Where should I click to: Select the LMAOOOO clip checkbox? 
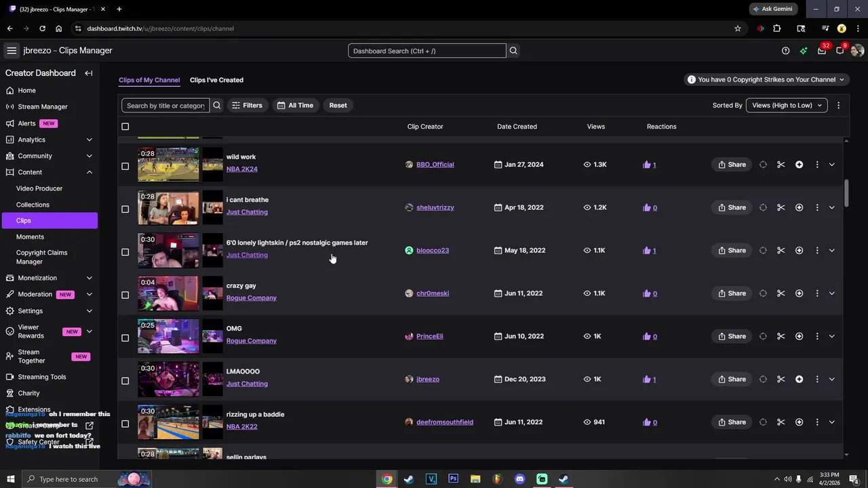click(x=125, y=381)
